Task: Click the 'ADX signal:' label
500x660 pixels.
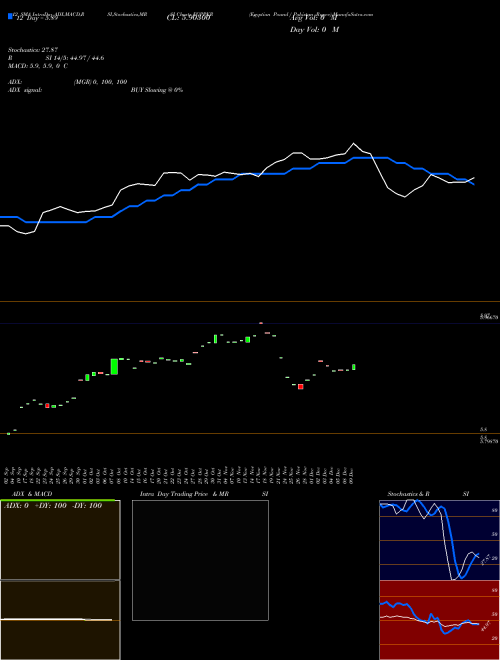Action: (x=25, y=90)
